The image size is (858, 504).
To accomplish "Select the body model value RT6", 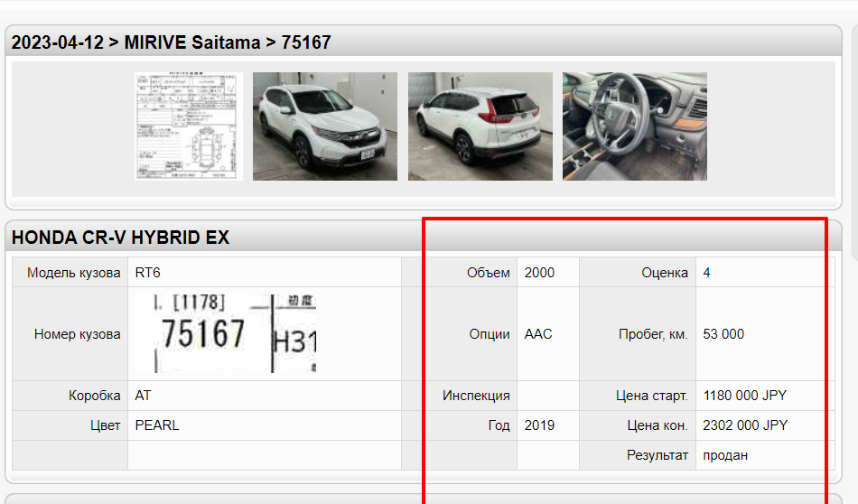I will coord(148,273).
